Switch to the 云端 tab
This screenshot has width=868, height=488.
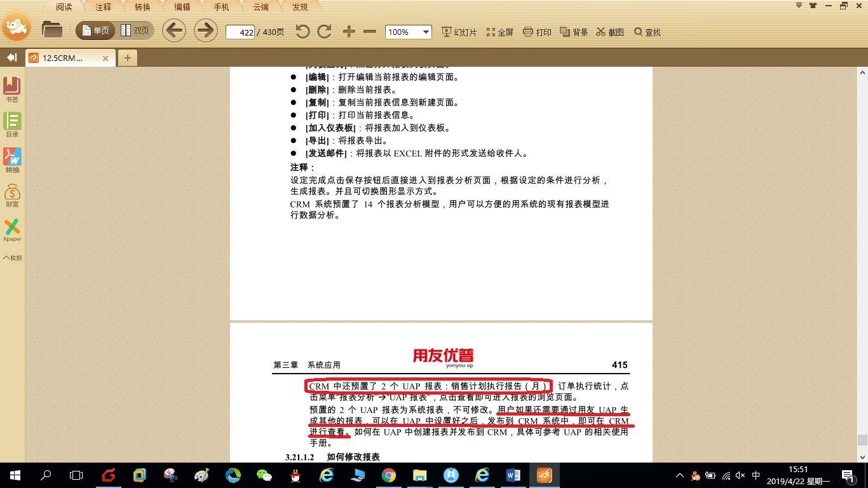[261, 7]
